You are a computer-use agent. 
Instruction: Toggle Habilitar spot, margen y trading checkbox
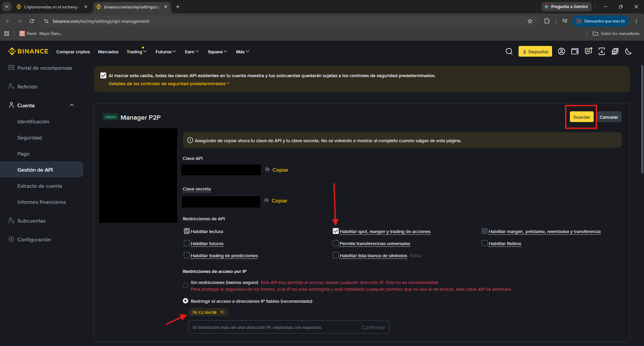[336, 231]
